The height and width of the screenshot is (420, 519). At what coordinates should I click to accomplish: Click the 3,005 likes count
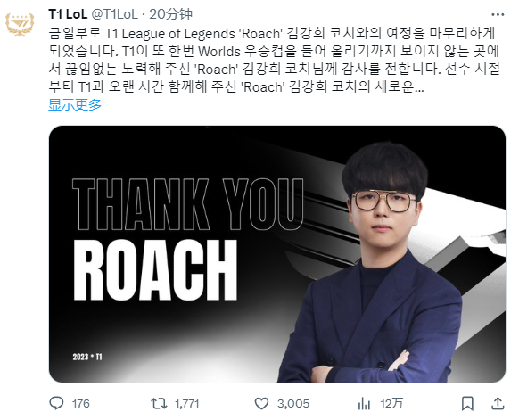tap(293, 404)
